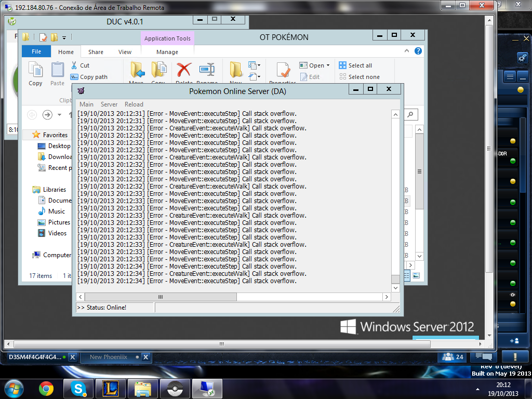The image size is (532, 399).
Task: Open the Reload menu in Pokemon Online Server
Action: coord(134,104)
